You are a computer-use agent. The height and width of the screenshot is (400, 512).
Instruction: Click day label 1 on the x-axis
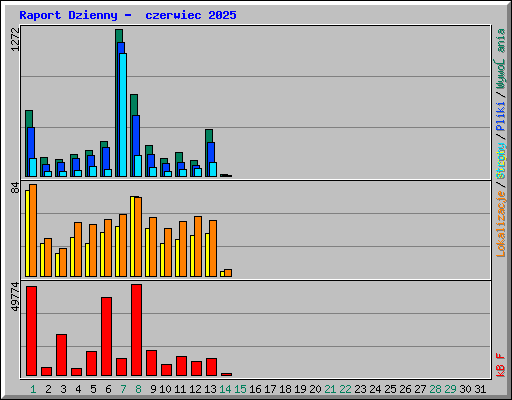click(x=33, y=389)
